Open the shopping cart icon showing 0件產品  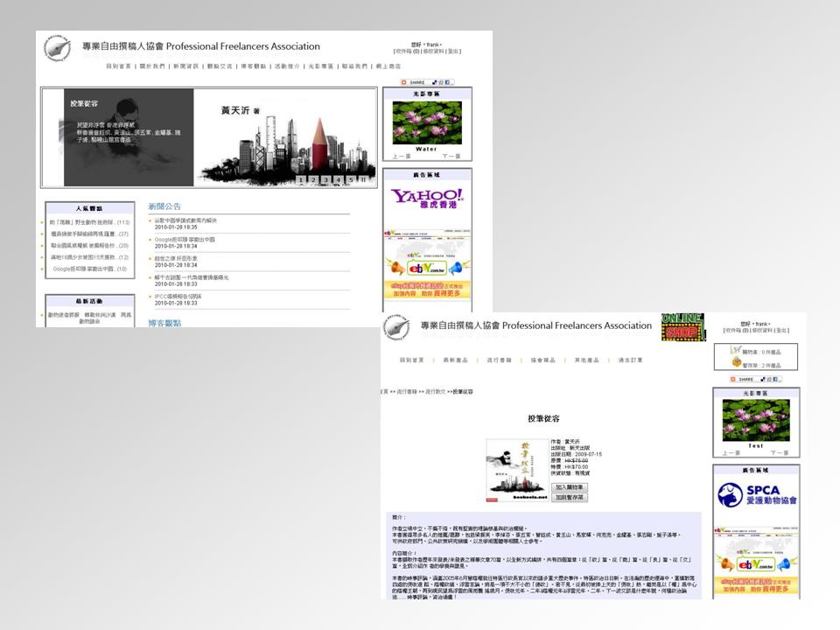(x=737, y=351)
